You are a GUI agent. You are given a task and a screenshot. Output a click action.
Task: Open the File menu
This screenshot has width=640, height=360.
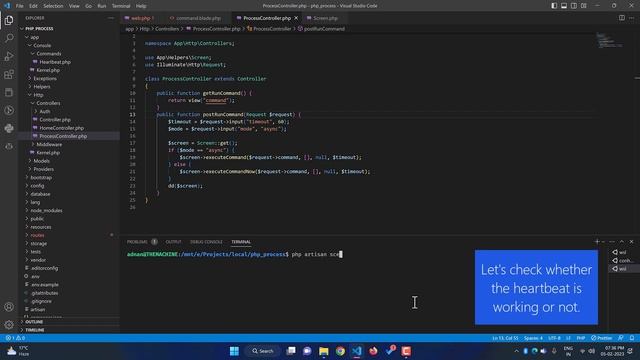click(x=20, y=6)
